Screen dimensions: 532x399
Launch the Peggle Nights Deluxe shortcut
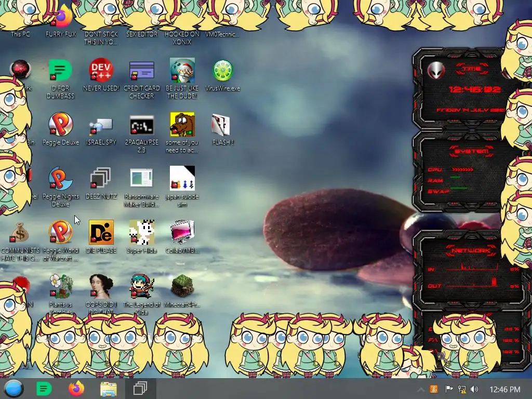tap(60, 179)
